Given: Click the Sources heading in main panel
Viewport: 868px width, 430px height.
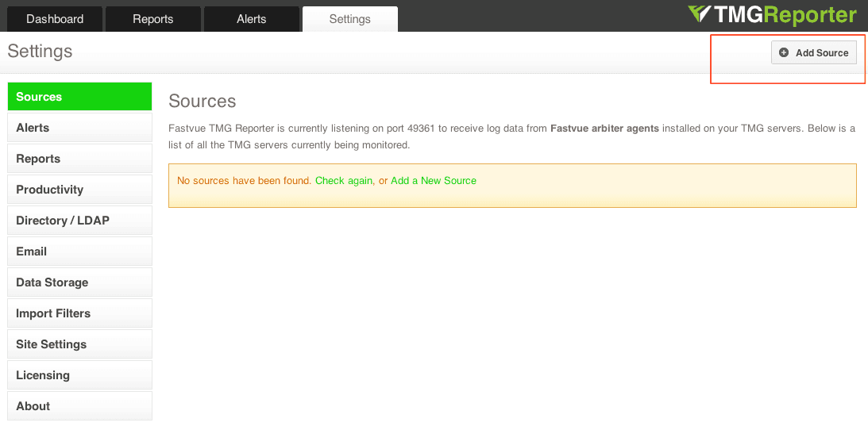Looking at the screenshot, I should pyautogui.click(x=202, y=101).
